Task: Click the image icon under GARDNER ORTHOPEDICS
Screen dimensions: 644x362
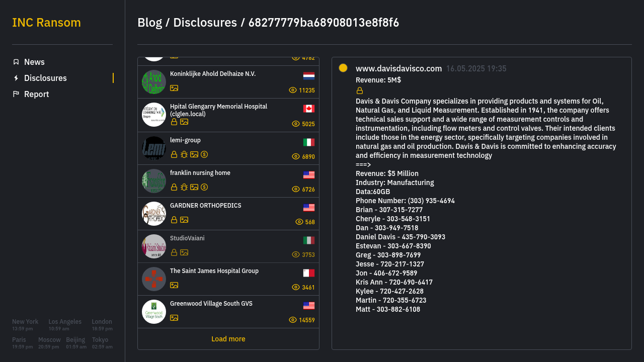Action: click(184, 220)
